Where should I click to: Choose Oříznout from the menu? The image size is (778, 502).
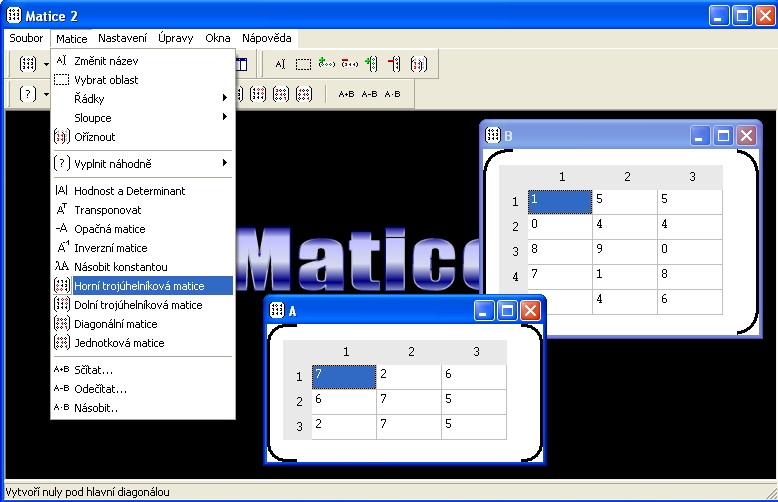coord(143,137)
